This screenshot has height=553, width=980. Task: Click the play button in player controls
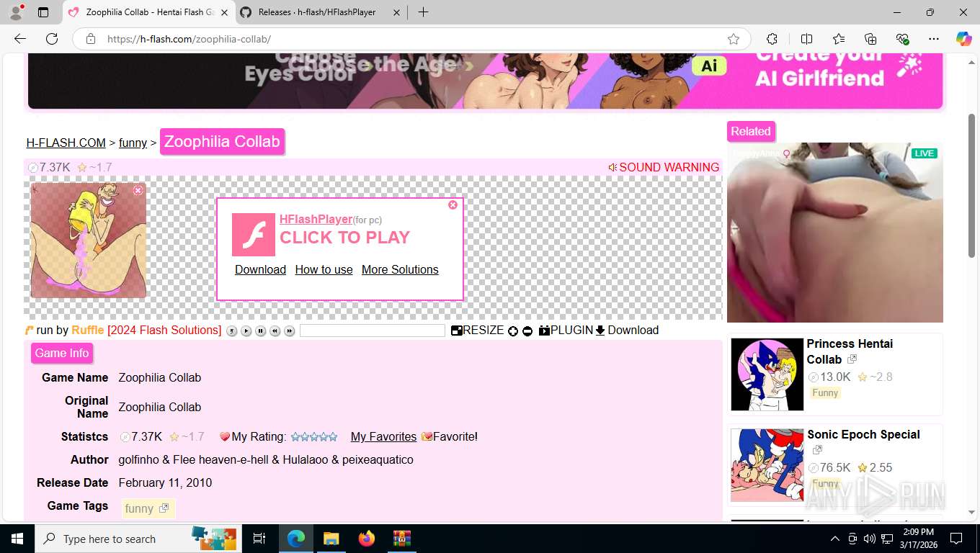[246, 331]
